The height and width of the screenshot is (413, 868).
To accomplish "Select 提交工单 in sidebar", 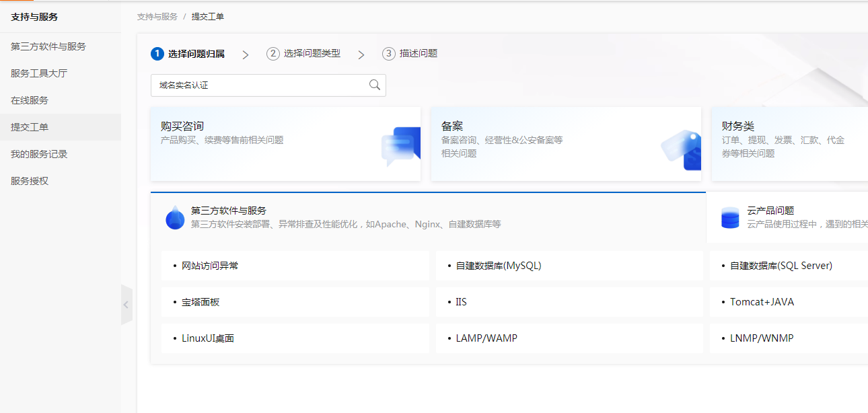I will tap(61, 127).
